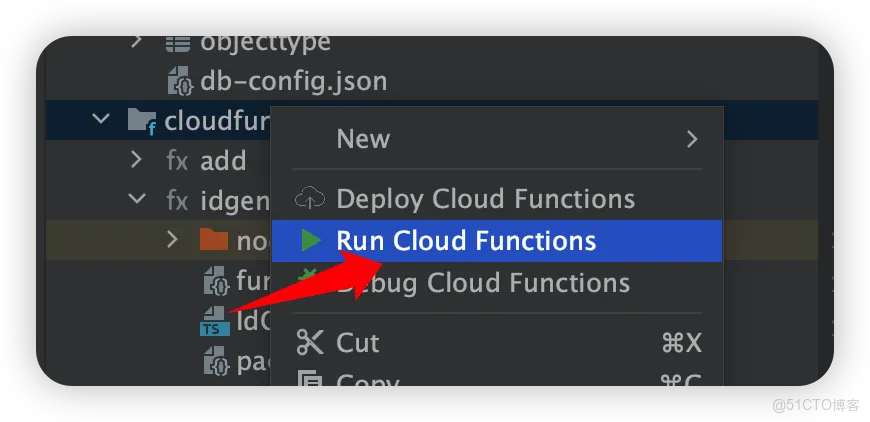Image resolution: width=870 pixels, height=422 pixels.
Task: Click the orange node_modules folder icon
Action: click(x=214, y=240)
